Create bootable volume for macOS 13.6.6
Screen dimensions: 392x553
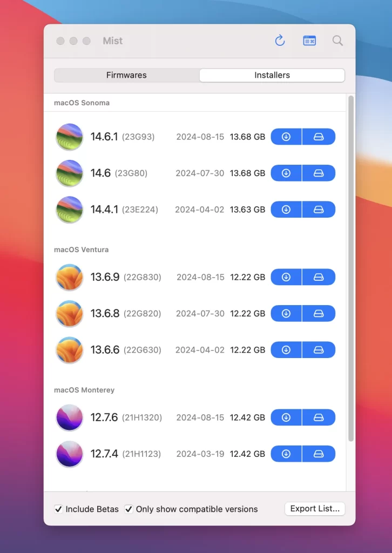point(319,350)
